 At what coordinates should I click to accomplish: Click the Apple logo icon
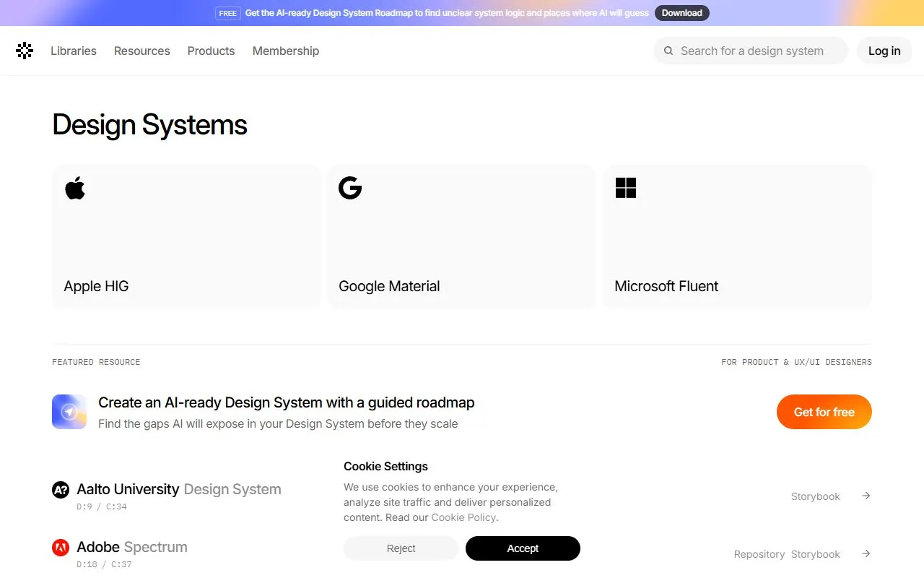point(75,188)
